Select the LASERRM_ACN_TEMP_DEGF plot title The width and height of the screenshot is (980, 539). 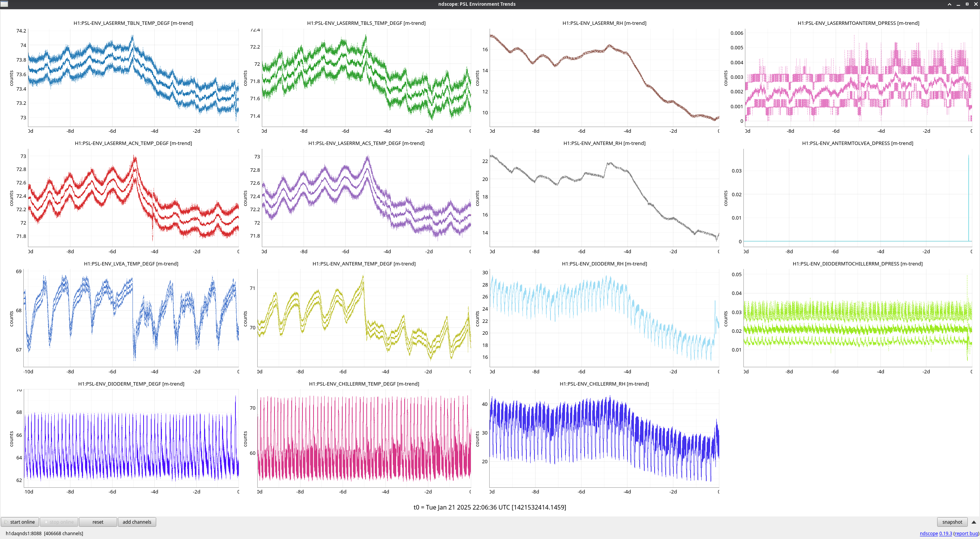[133, 143]
